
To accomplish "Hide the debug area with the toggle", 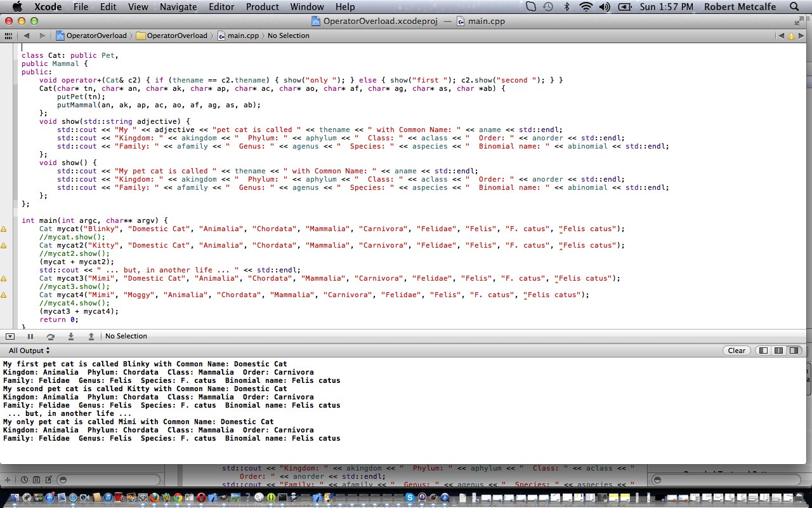I will click(x=10, y=336).
